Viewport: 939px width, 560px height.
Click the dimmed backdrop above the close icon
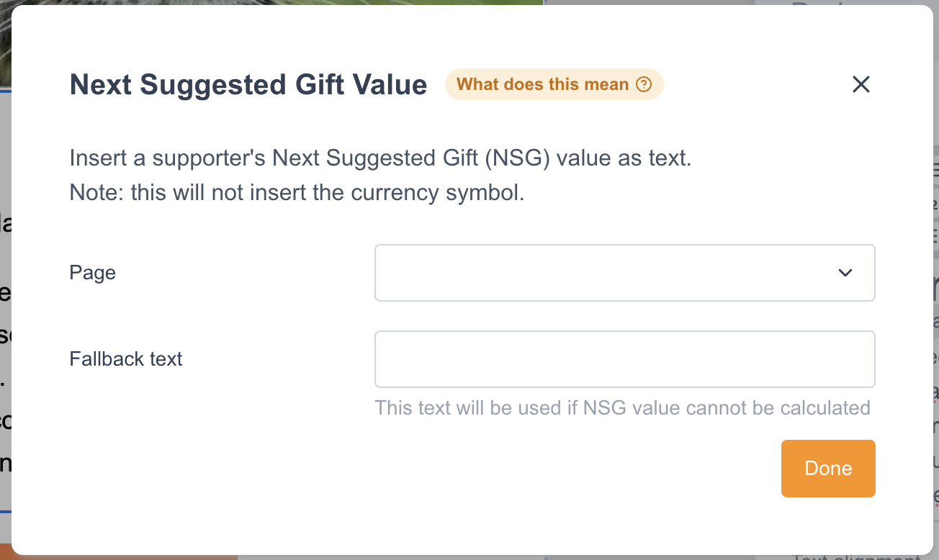(x=861, y=2)
